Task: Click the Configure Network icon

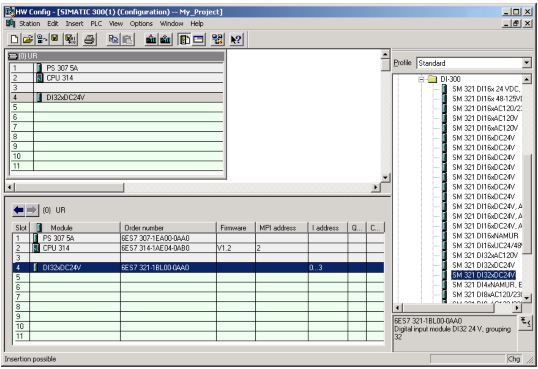Action: tap(218, 39)
